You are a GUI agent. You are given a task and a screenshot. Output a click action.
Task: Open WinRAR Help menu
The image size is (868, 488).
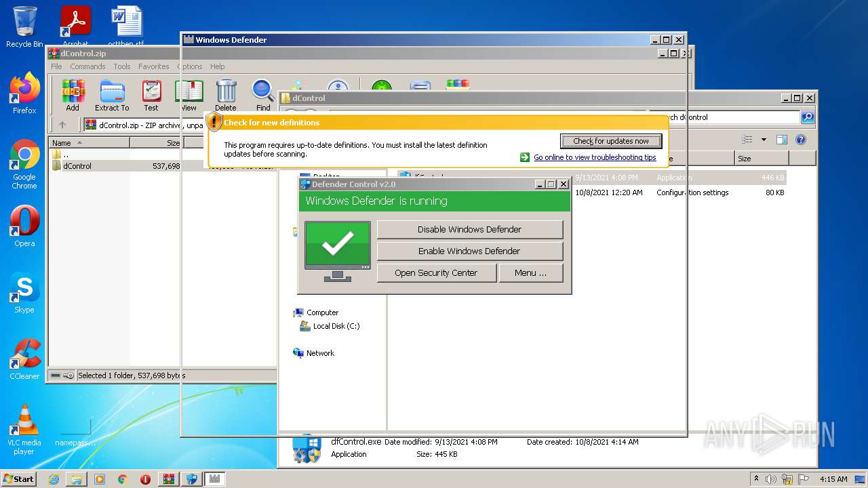coord(217,66)
